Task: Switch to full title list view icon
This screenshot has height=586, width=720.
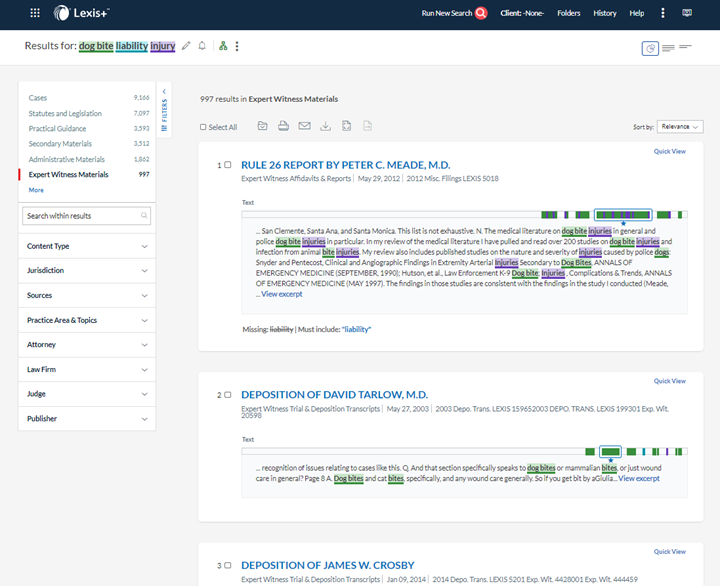Action: (668, 48)
